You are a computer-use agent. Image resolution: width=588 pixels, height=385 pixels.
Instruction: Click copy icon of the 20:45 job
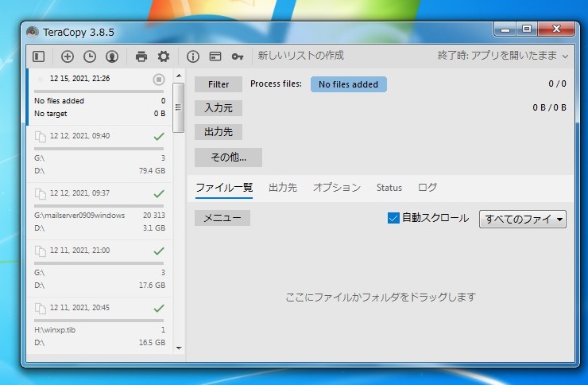tap(40, 309)
